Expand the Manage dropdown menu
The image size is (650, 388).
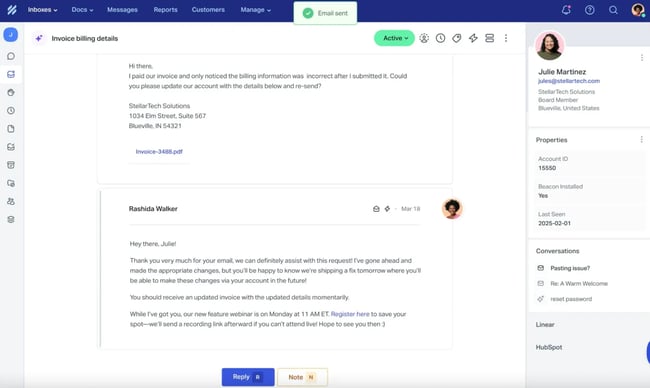click(x=255, y=10)
